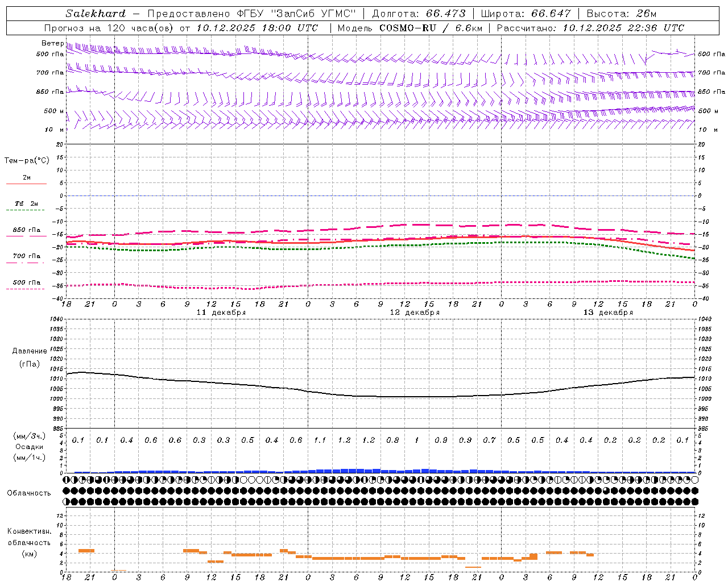Click the Долгота: 66.473 value
This screenshot has width=728, height=582.
[x=419, y=14]
